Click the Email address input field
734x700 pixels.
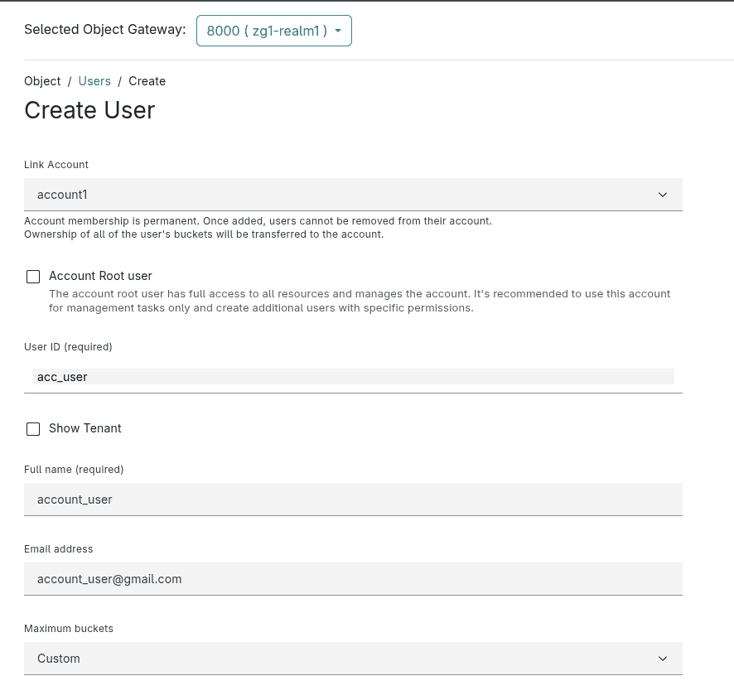tap(353, 578)
